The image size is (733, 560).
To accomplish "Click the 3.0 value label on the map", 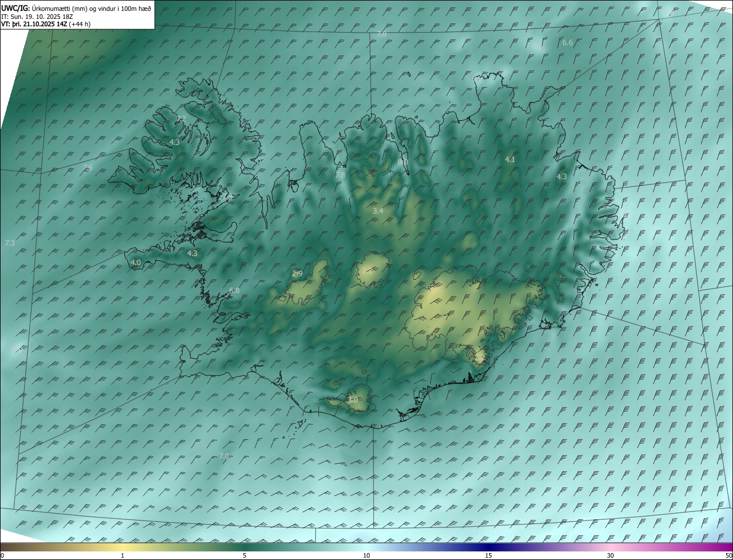I will click(x=353, y=400).
